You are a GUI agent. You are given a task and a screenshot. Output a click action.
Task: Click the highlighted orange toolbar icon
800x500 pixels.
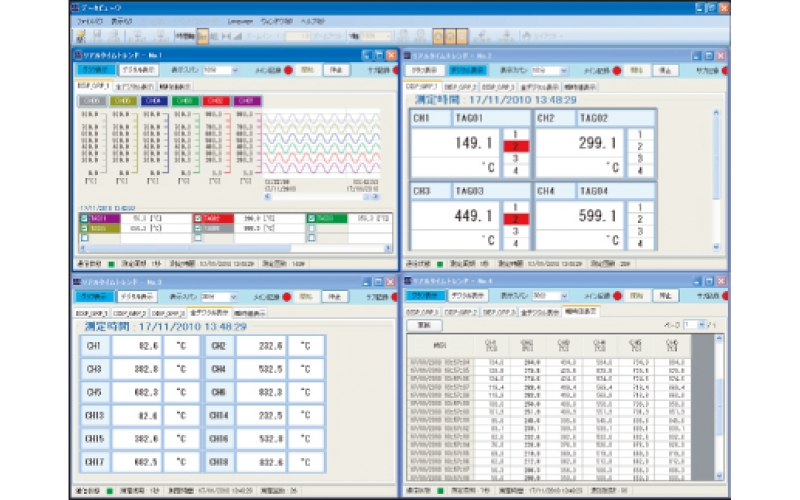tap(203, 36)
